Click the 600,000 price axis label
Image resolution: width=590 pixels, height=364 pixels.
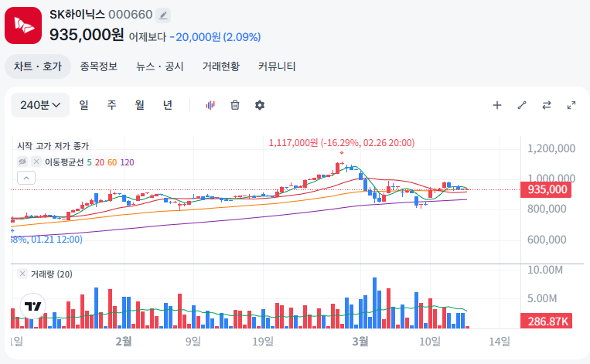(547, 240)
